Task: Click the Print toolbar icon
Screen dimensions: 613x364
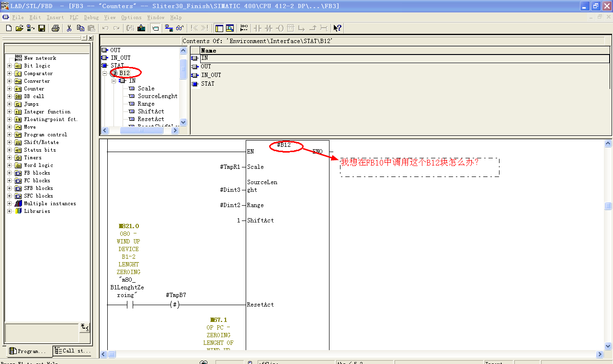Action: [56, 28]
